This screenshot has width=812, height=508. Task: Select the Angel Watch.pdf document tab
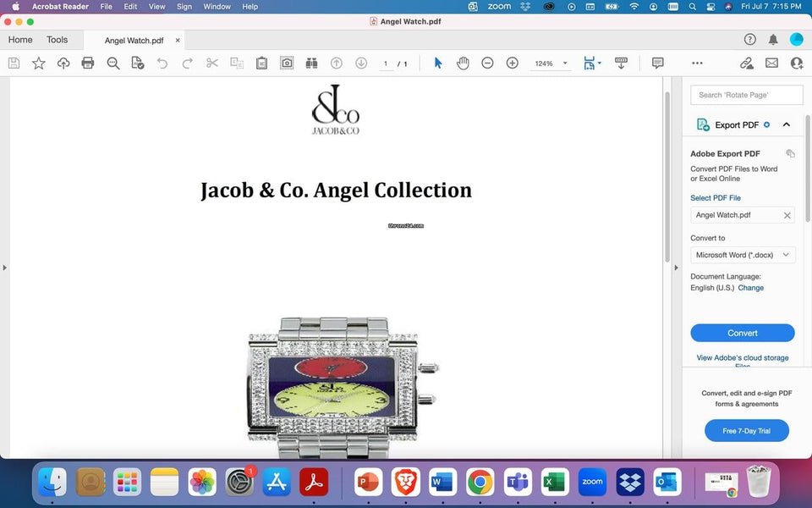tap(134, 41)
